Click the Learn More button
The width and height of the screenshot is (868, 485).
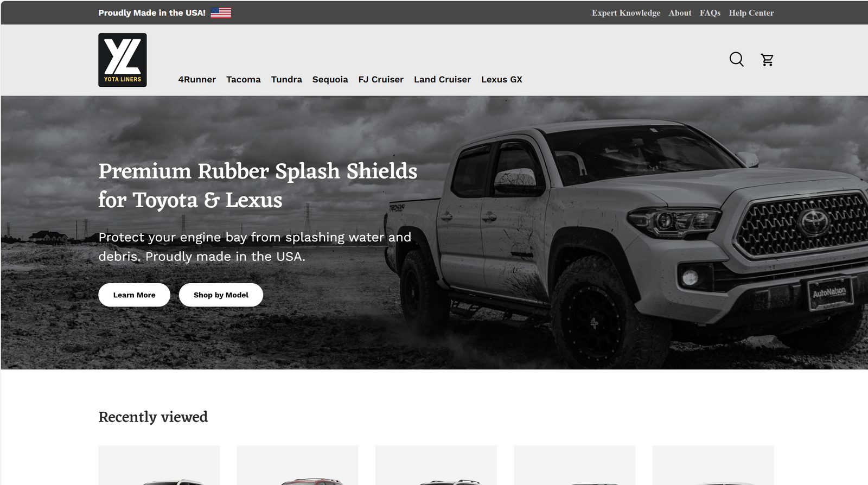pyautogui.click(x=135, y=295)
